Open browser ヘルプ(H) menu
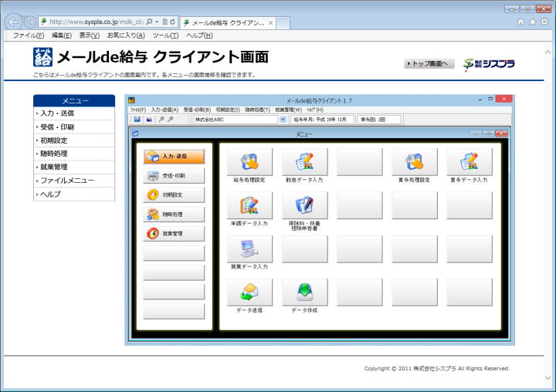The width and height of the screenshot is (556, 392). point(199,35)
